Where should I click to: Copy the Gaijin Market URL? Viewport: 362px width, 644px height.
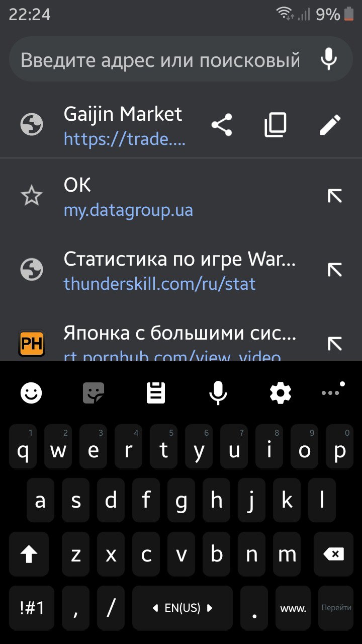tap(276, 125)
